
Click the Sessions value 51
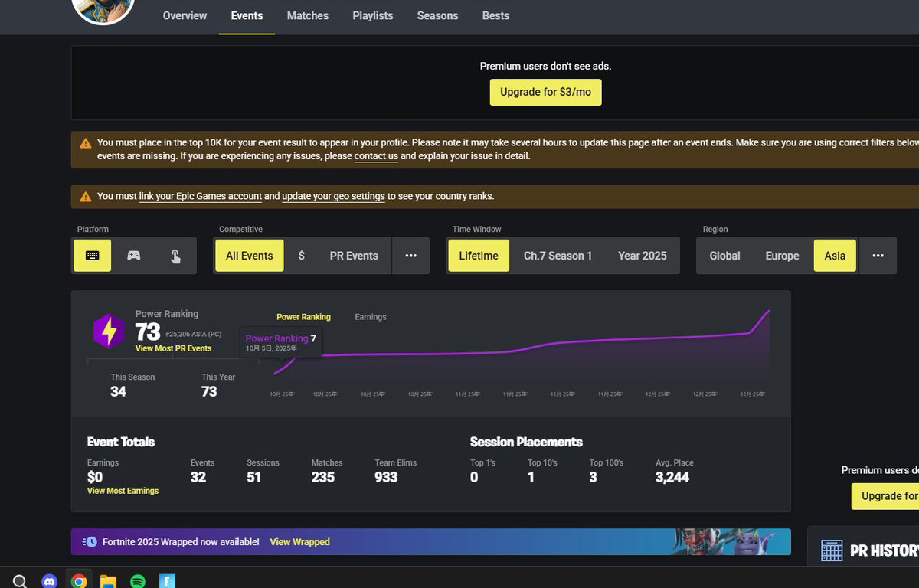[x=253, y=477]
